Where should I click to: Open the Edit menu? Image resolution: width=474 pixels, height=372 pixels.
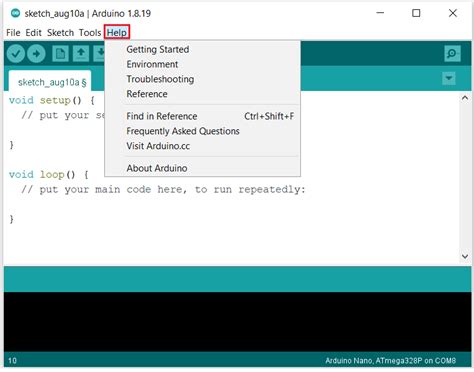click(x=33, y=33)
